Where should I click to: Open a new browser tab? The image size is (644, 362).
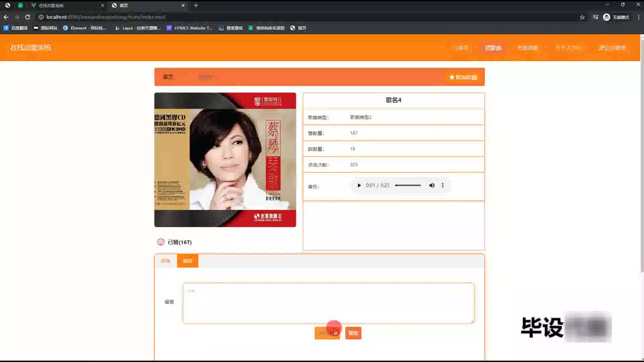pyautogui.click(x=196, y=5)
